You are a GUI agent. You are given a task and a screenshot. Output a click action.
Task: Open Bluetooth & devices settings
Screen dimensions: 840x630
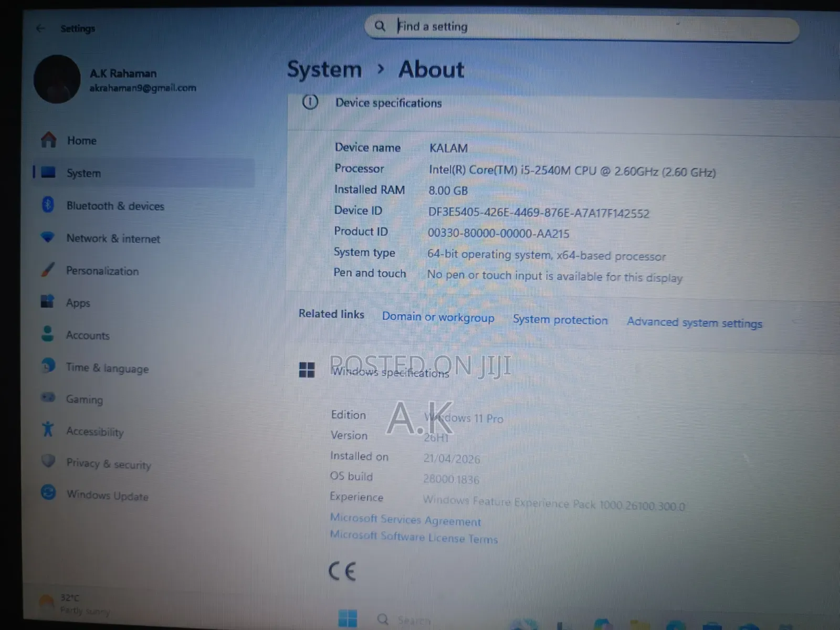[143, 205]
